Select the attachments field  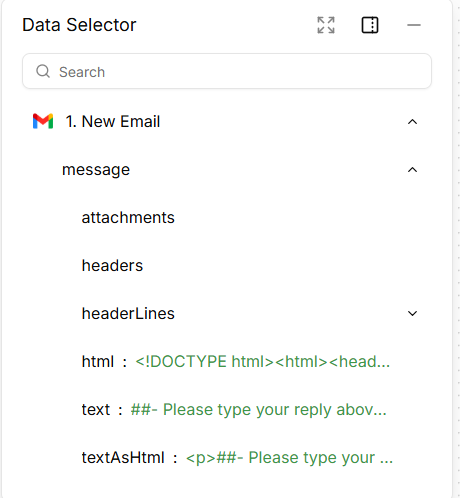click(128, 218)
